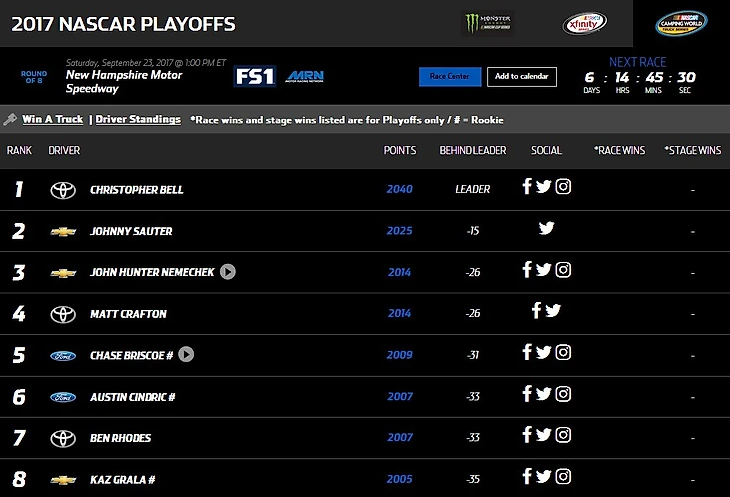Open the Driver Standings link
The image size is (730, 497).
pos(138,119)
